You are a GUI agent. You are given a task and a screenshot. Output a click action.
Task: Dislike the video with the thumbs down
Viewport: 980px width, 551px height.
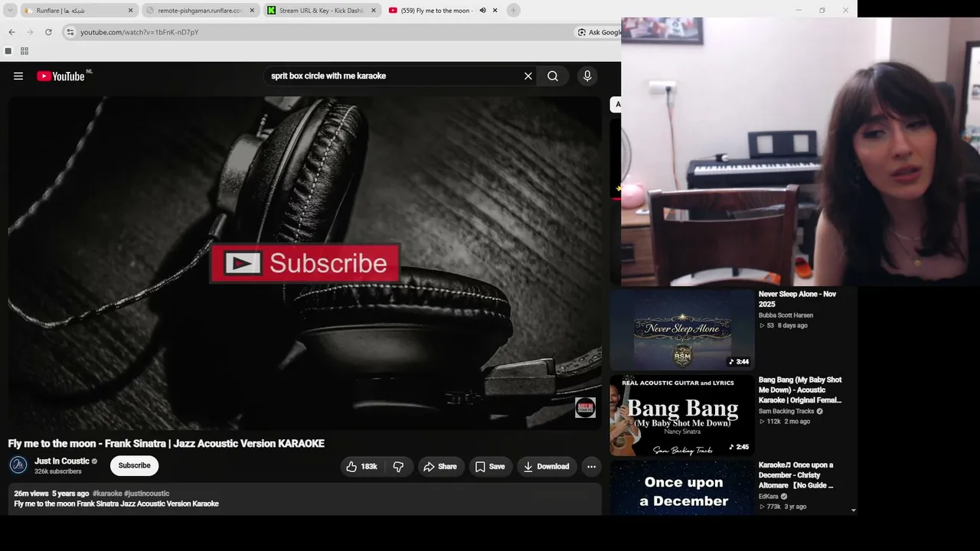point(398,466)
